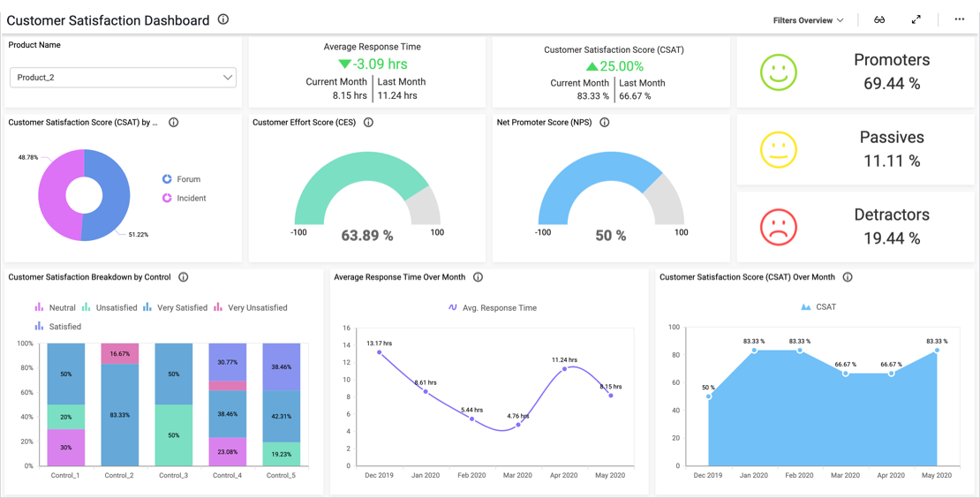Click info icon for Average Response Time Over Month
Image resolution: width=980 pixels, height=498 pixels.
479,277
